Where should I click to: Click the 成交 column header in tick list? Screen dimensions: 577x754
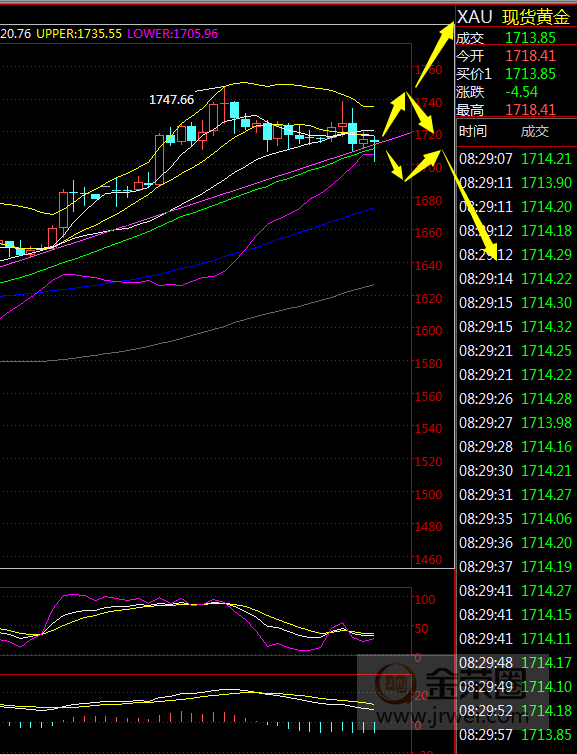(x=535, y=131)
